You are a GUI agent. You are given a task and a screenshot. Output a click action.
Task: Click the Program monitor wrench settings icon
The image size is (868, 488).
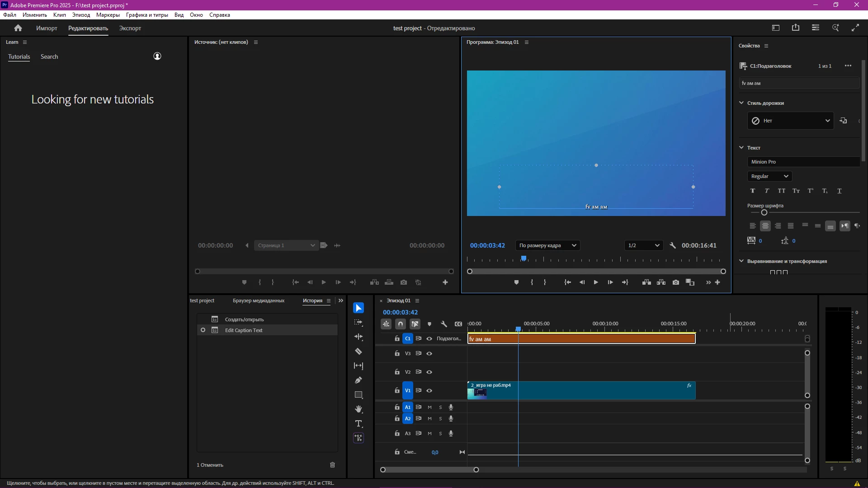[x=673, y=245]
